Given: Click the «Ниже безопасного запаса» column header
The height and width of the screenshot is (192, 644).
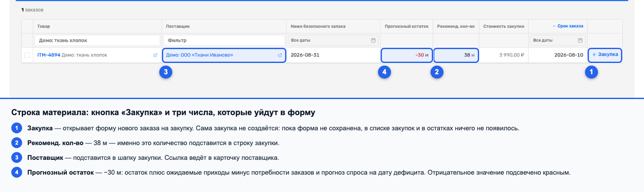Looking at the screenshot, I should (318, 26).
